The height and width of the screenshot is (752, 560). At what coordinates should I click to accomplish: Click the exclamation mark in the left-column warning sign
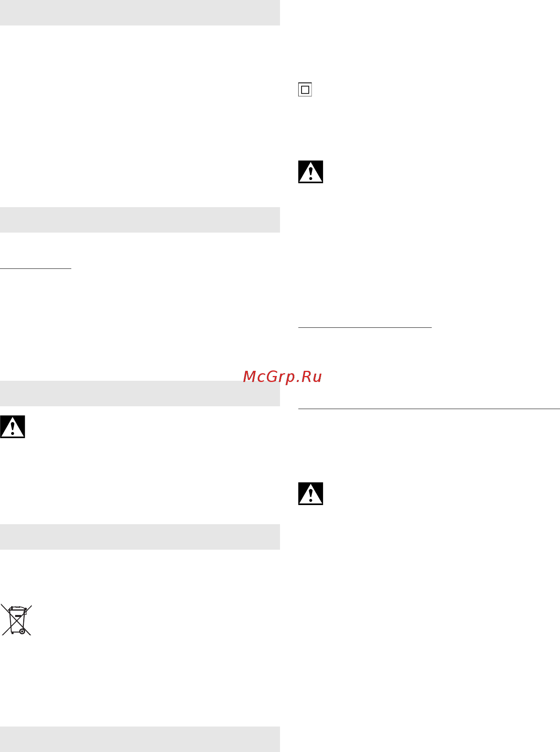13,428
